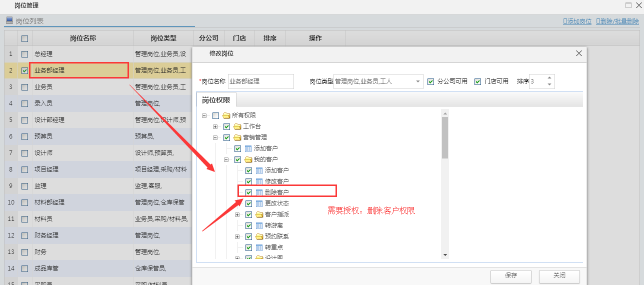
Task: Click the 更改状态 permission table icon
Action: [259, 203]
